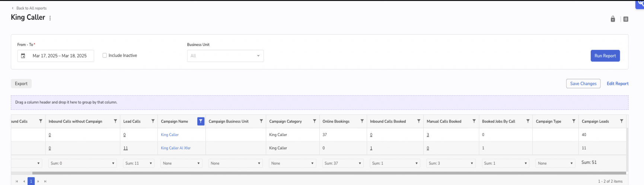Sort by the Campaign Leads column header
Screen dimensions: 644x185
tap(595, 121)
